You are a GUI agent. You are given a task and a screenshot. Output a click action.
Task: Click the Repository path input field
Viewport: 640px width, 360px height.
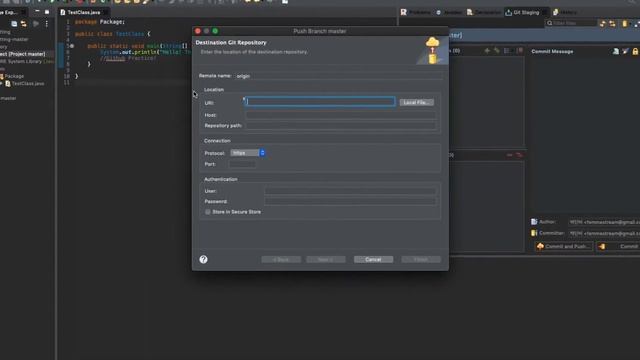tap(341, 126)
